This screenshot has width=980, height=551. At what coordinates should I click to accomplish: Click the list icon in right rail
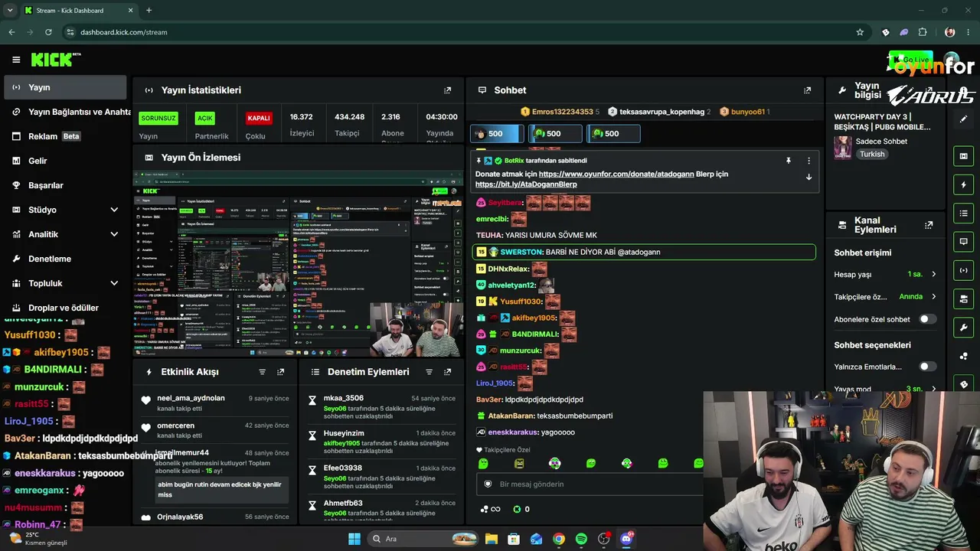coord(963,214)
